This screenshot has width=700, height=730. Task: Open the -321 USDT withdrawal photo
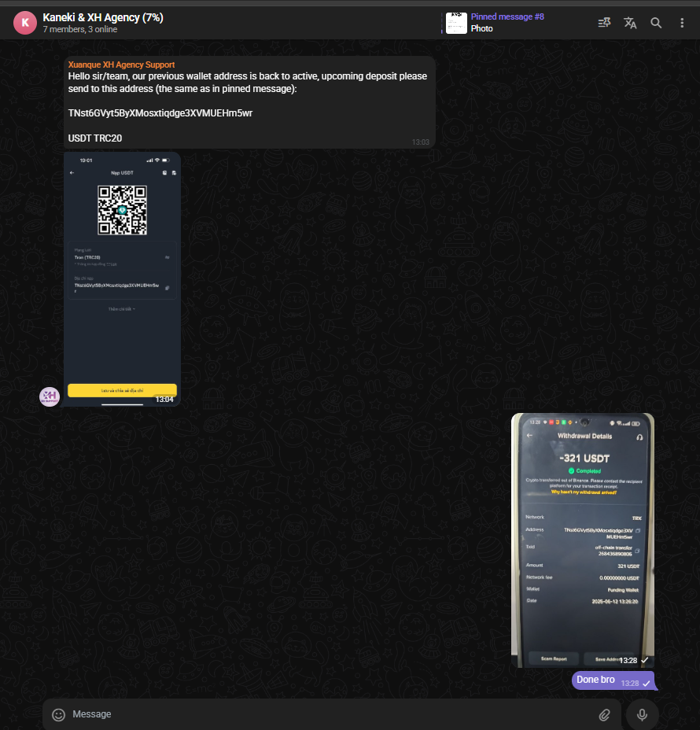pyautogui.click(x=582, y=540)
